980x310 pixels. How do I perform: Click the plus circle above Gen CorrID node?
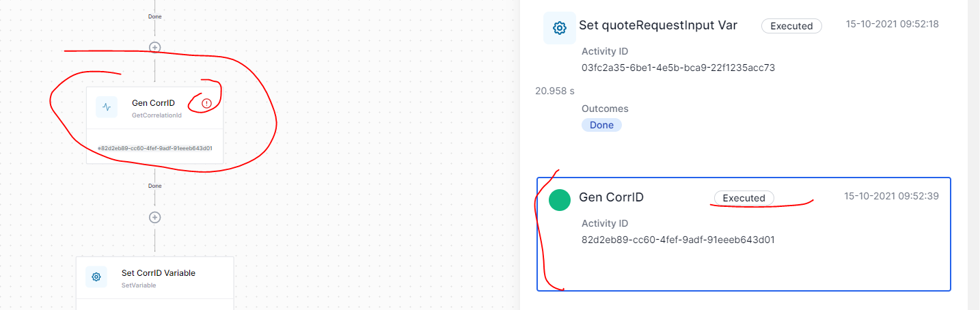[155, 47]
